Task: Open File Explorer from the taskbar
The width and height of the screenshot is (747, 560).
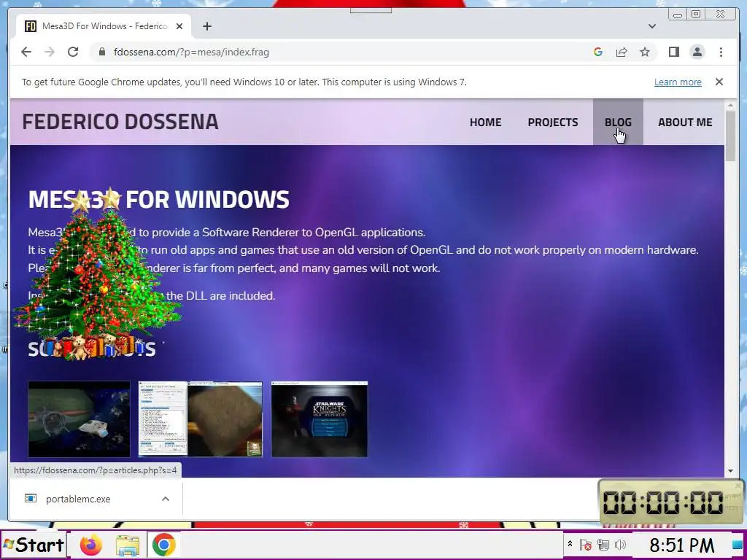Action: [x=128, y=545]
